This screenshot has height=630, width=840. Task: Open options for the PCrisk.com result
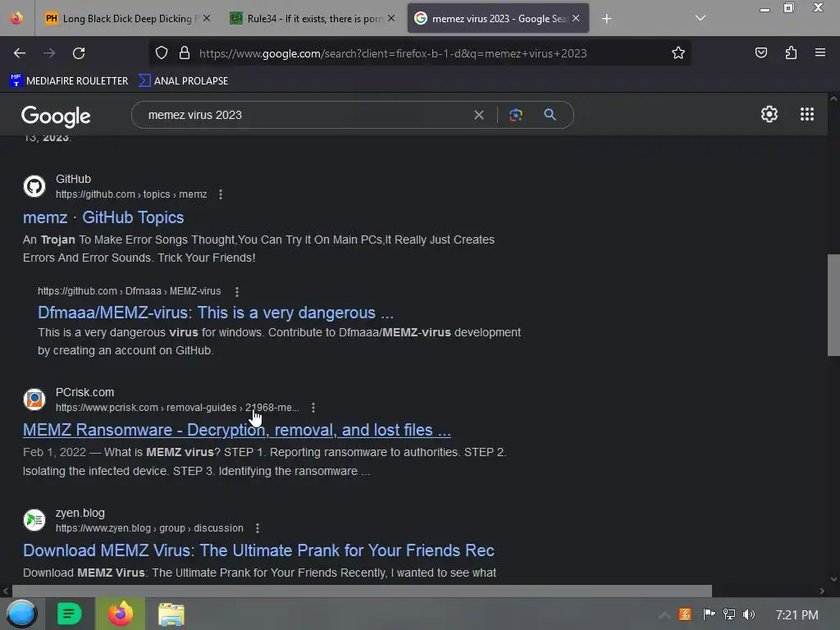[313, 408]
